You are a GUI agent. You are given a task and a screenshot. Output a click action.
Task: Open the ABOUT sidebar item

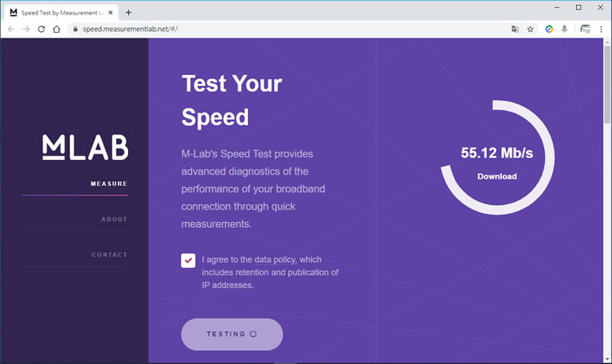click(114, 219)
